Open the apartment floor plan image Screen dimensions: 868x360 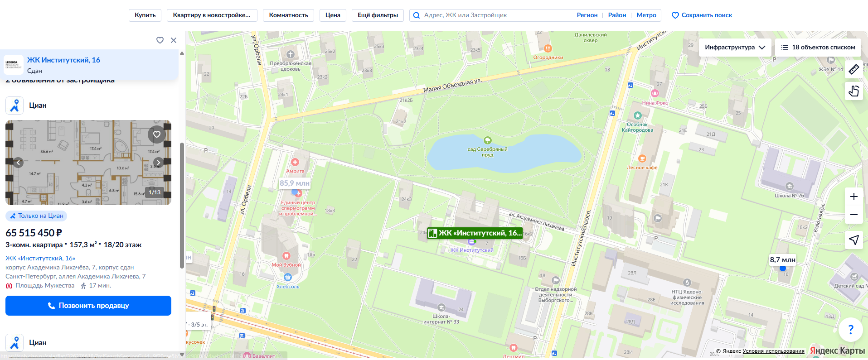[88, 163]
